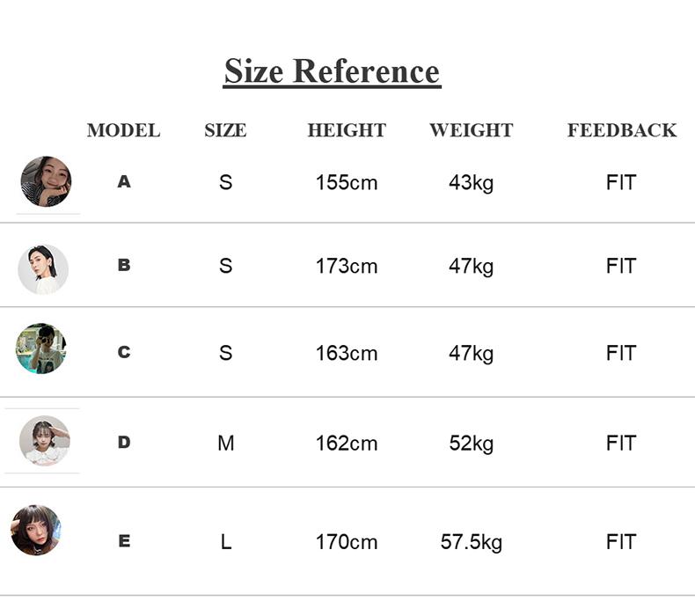
Task: Click the Size Reference heading
Action: pos(332,70)
